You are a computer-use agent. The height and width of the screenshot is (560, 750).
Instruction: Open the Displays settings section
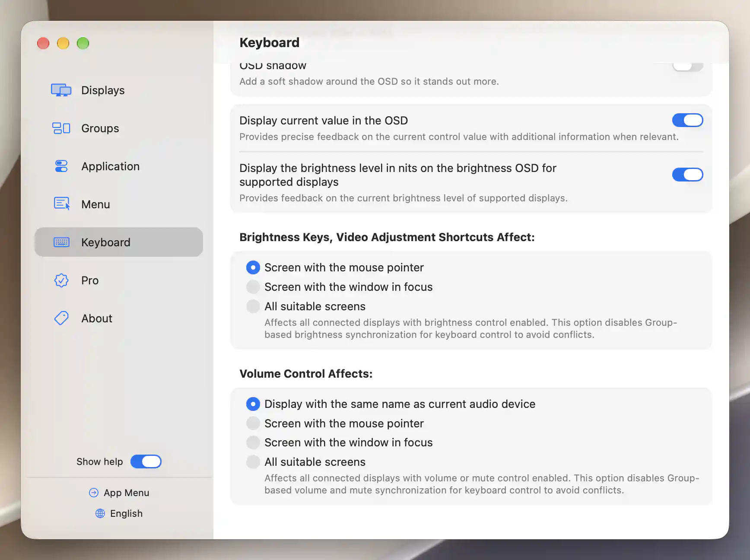pos(119,90)
